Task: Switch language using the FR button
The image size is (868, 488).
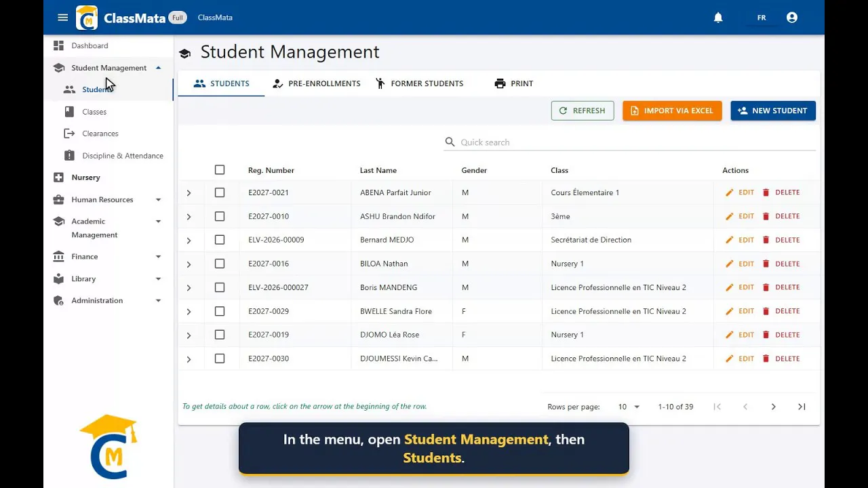Action: [762, 18]
